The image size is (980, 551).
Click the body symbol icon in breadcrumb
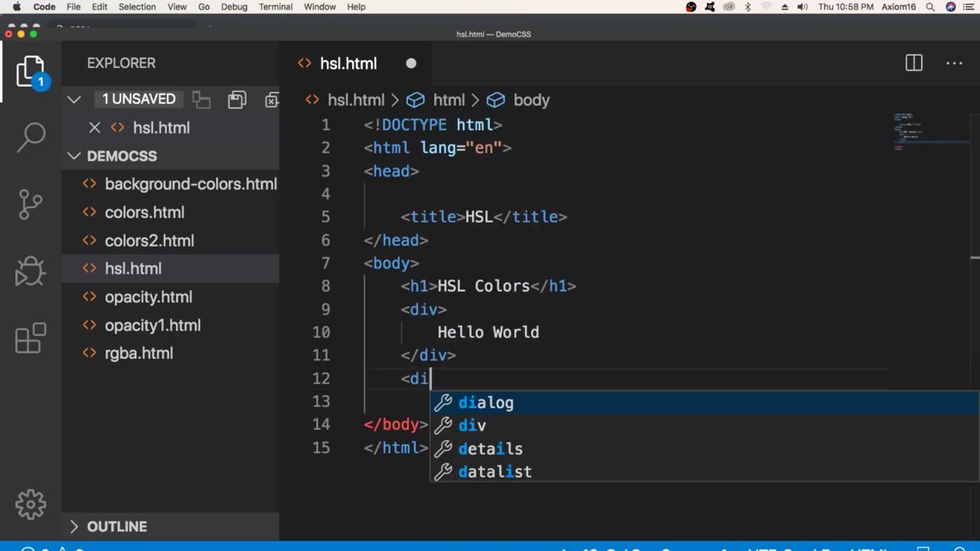click(496, 100)
